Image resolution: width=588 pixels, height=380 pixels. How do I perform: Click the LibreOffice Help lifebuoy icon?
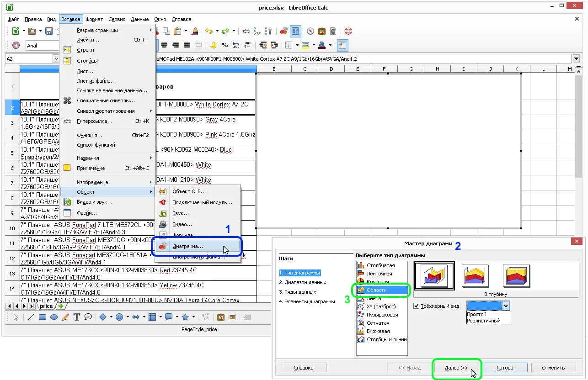click(x=348, y=31)
